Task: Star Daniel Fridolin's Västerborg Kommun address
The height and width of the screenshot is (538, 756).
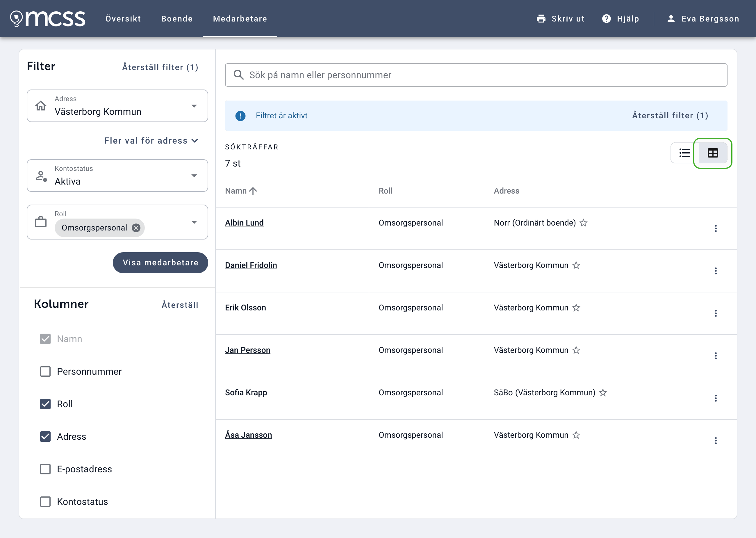Action: [x=576, y=265]
